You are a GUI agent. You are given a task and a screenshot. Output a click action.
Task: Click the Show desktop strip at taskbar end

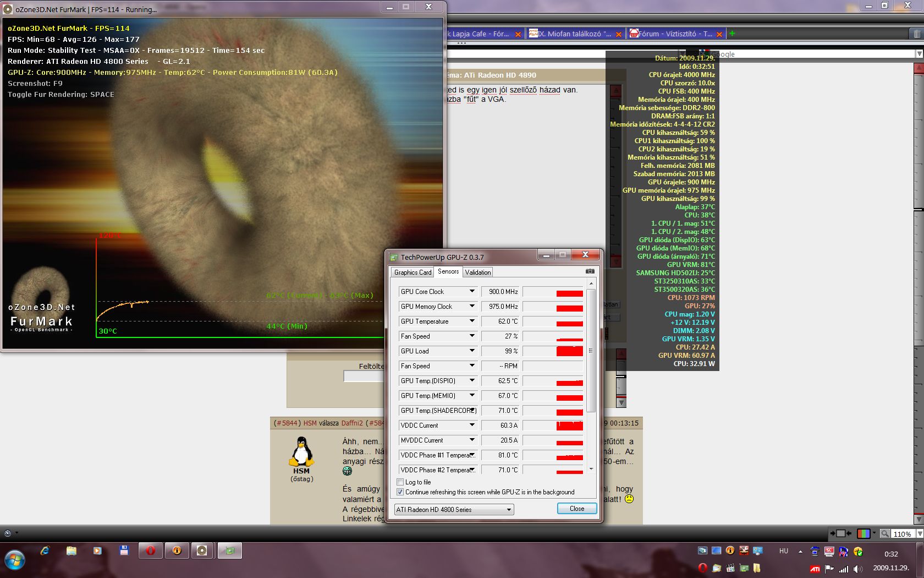[x=920, y=560]
